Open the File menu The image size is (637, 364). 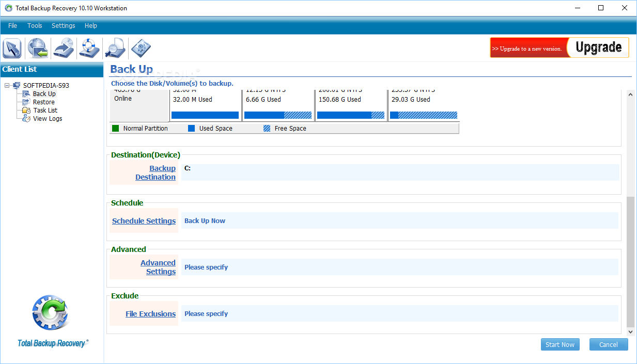pos(12,26)
